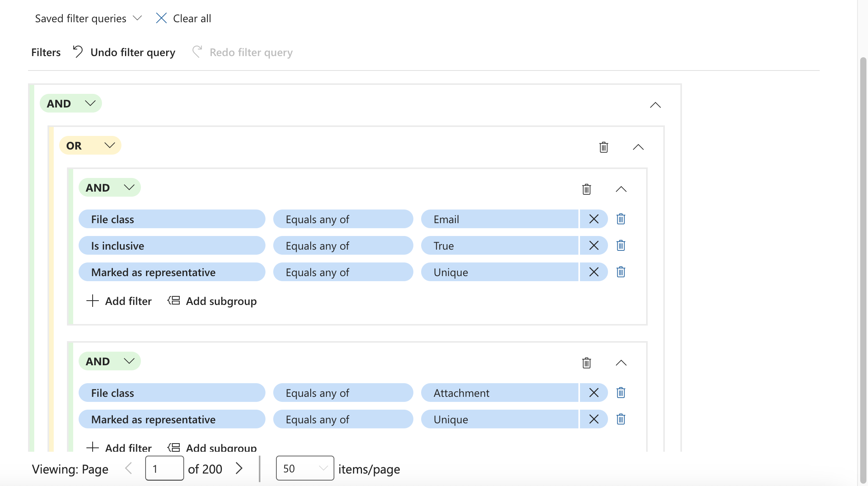Click Add filter in first AND group
Image resolution: width=868 pixels, height=486 pixels.
click(x=119, y=301)
